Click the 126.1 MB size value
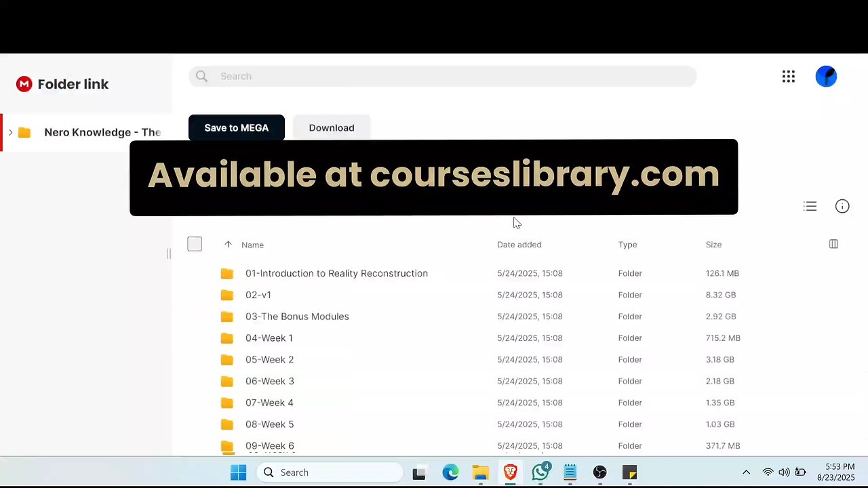 (x=722, y=273)
